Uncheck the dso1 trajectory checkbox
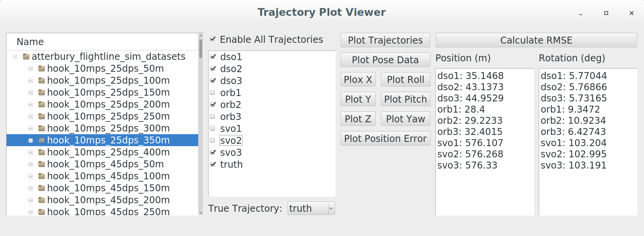This screenshot has width=644, height=236. 213,57
